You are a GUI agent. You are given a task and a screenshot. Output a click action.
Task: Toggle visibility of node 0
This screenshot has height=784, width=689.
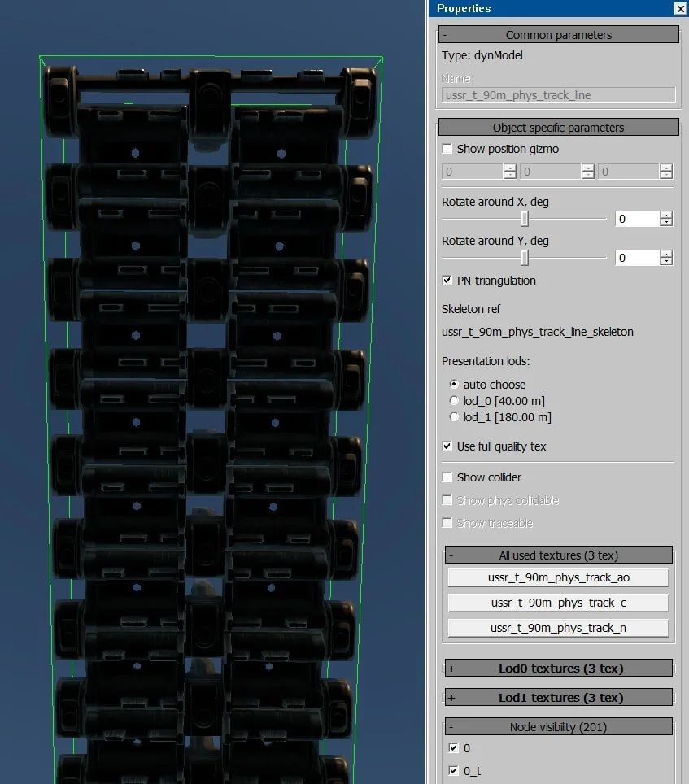453,748
